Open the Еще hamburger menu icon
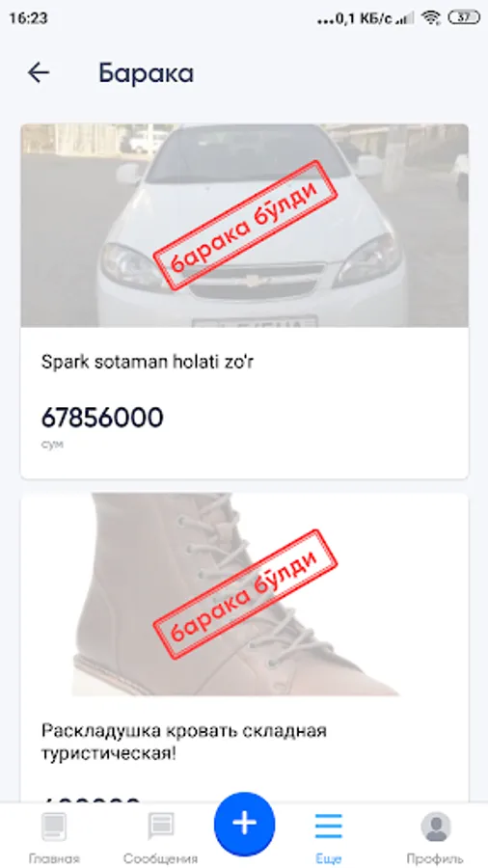This screenshot has height=868, width=488. click(329, 827)
